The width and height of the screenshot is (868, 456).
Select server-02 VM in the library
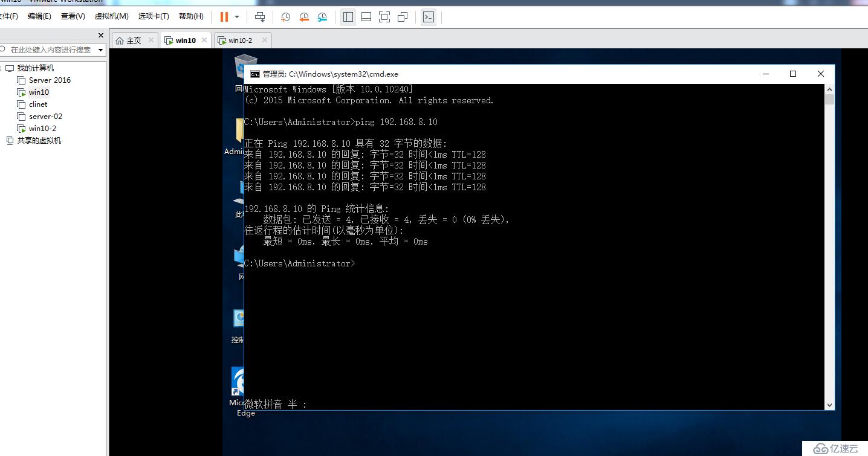pos(45,117)
